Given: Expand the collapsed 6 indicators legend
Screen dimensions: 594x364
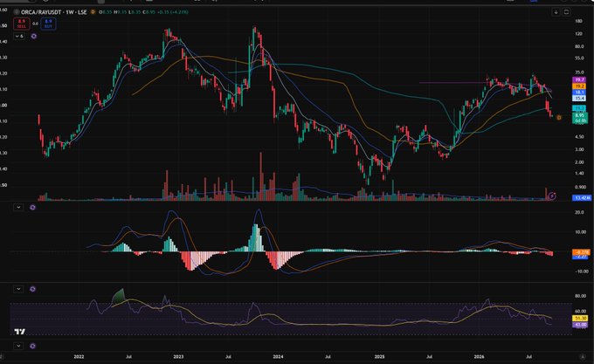Looking at the screenshot, I should click(19, 37).
